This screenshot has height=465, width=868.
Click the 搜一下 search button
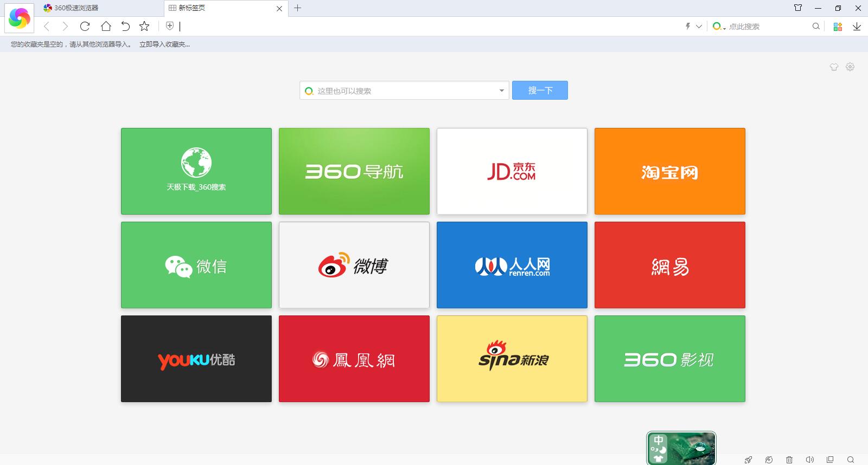click(540, 91)
